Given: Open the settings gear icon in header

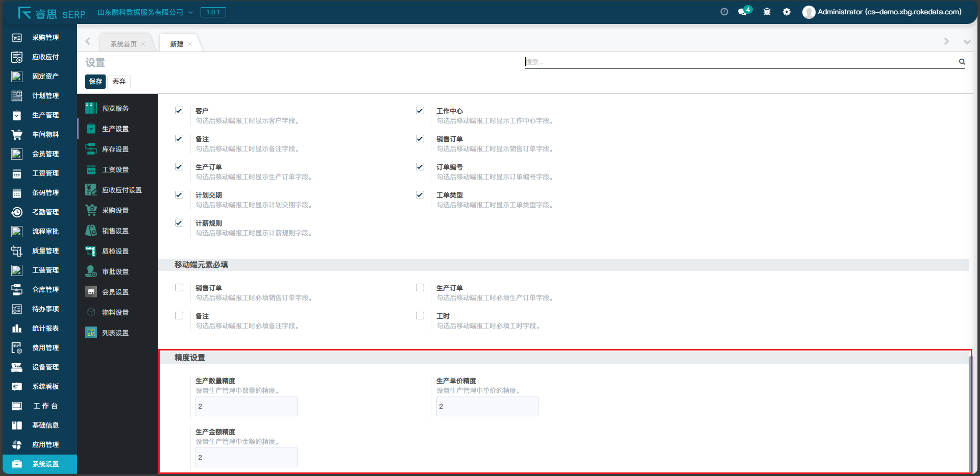Looking at the screenshot, I should click(787, 12).
